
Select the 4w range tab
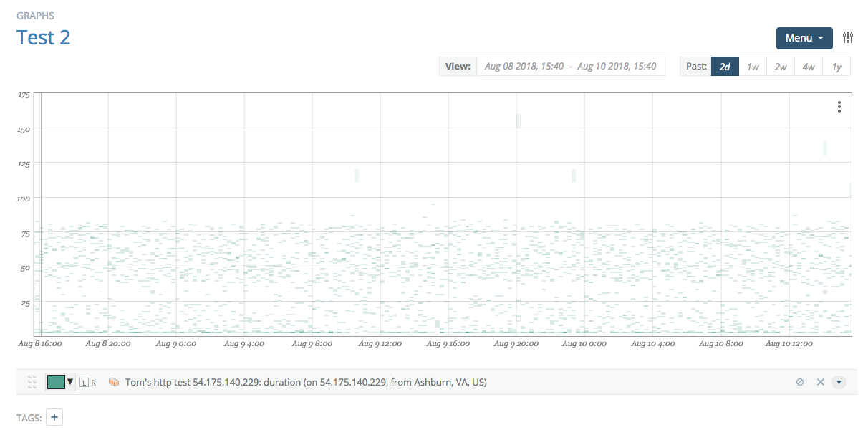coord(809,66)
